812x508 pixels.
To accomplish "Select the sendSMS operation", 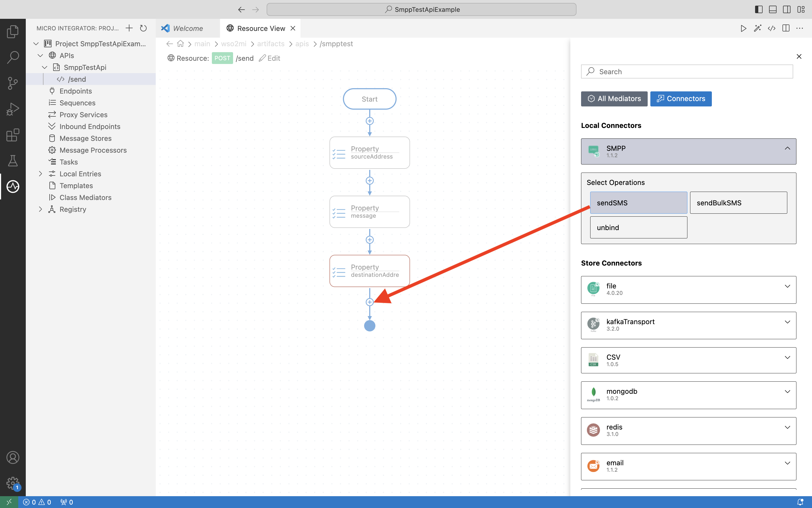I will click(x=639, y=203).
